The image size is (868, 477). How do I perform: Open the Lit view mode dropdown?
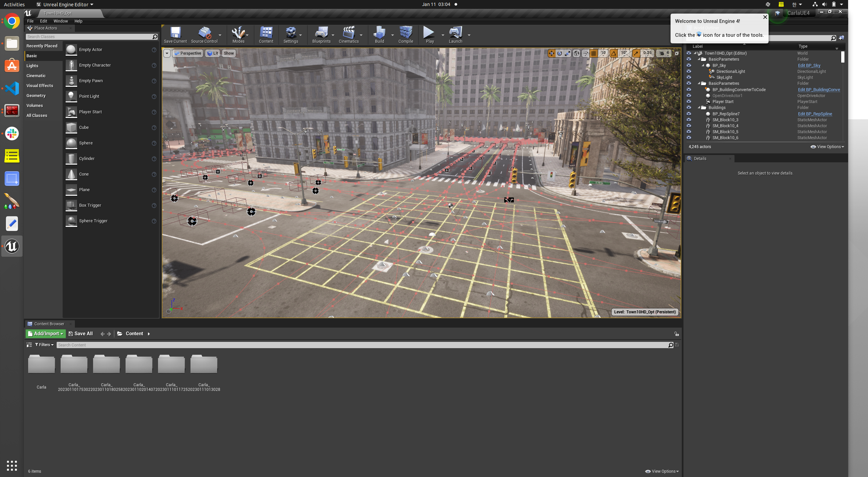213,53
